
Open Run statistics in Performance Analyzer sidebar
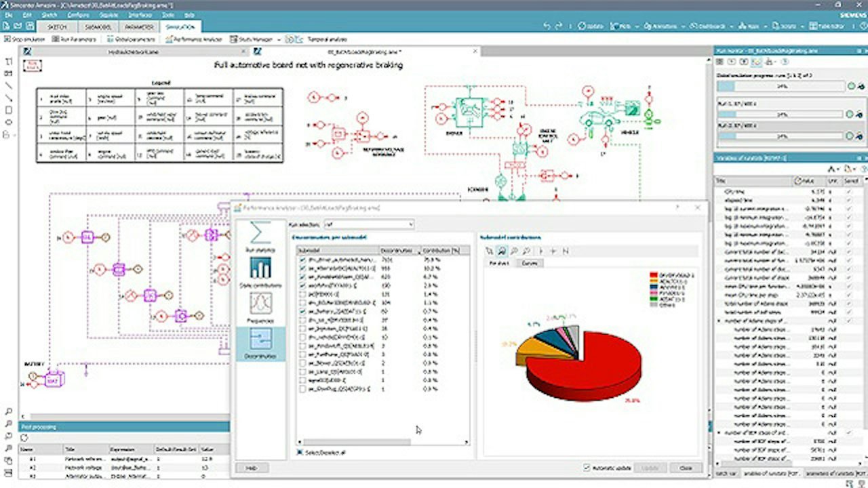pyautogui.click(x=260, y=237)
